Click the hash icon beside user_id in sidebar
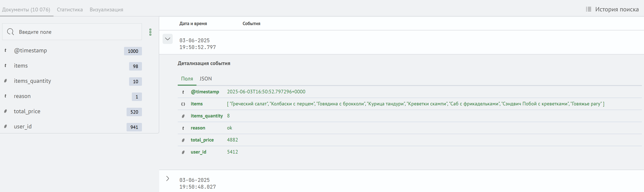The width and height of the screenshot is (644, 192). click(x=5, y=126)
